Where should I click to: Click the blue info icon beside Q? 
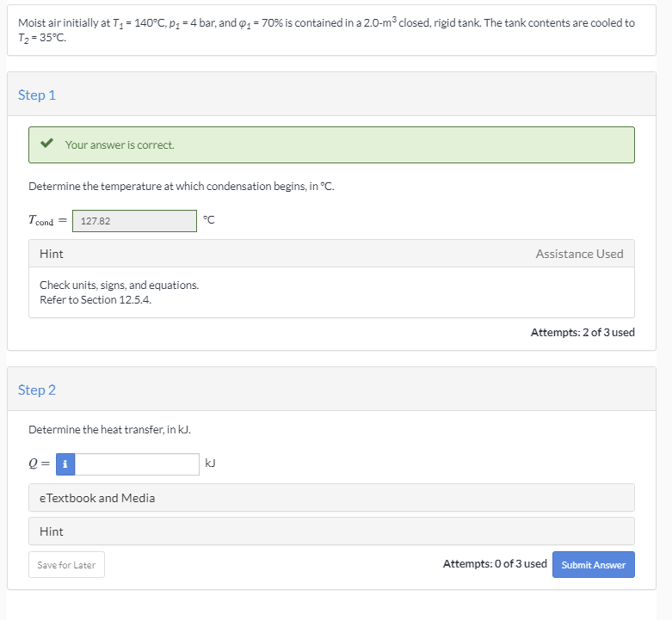tap(66, 464)
